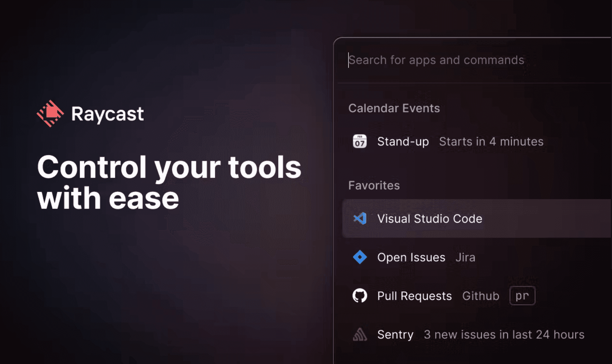
Task: Select the Pull Requests command
Action: pyautogui.click(x=414, y=296)
